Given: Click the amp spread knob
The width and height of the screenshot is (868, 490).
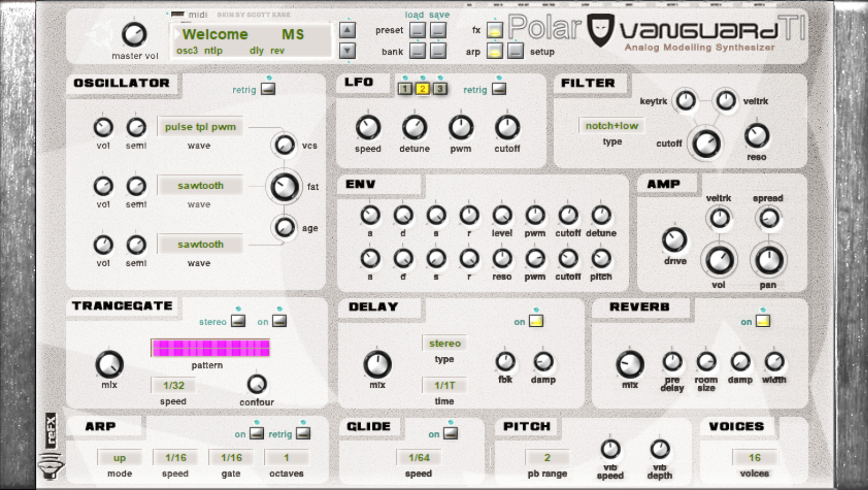Looking at the screenshot, I should 768,219.
